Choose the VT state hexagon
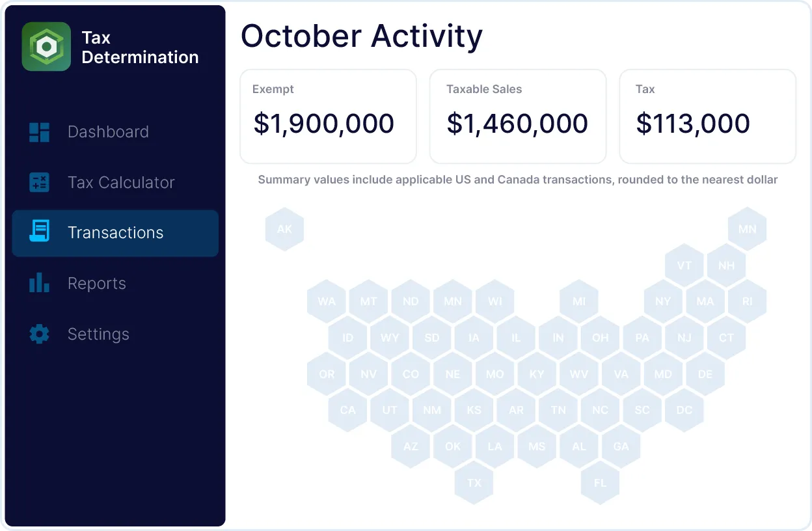Screen dimensions: 812x531 pos(684,265)
